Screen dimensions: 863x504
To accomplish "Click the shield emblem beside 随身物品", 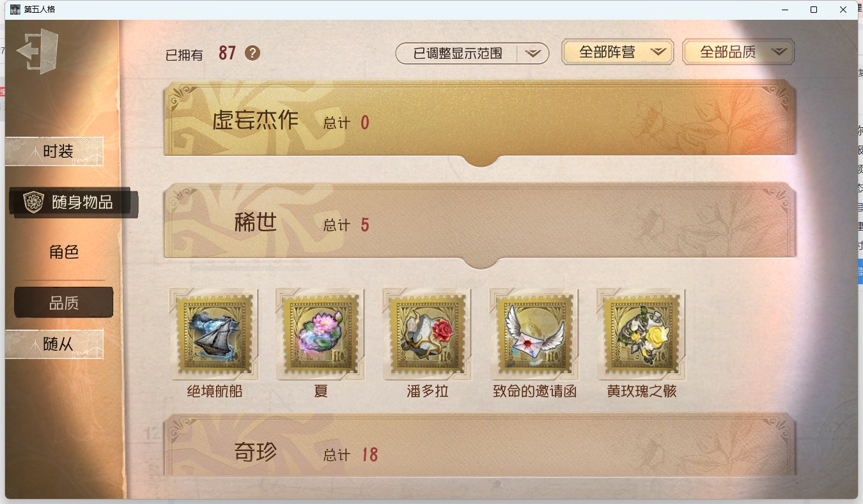I will point(33,202).
